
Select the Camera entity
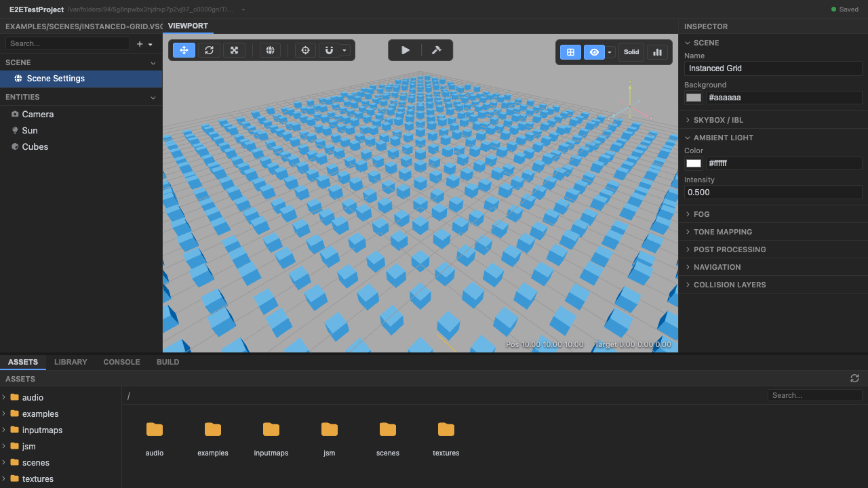[x=81, y=115]
